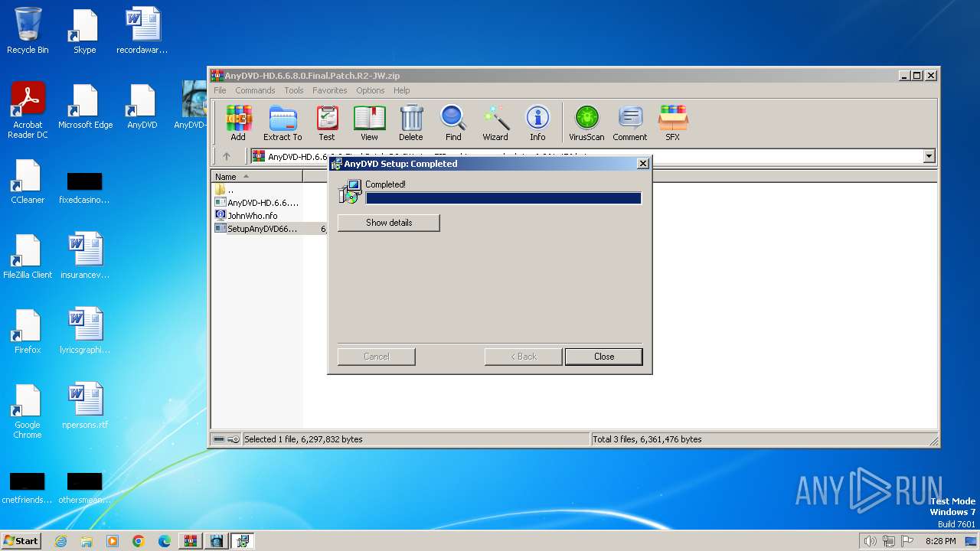
Task: Click the completed installation progress bar
Action: (x=504, y=198)
